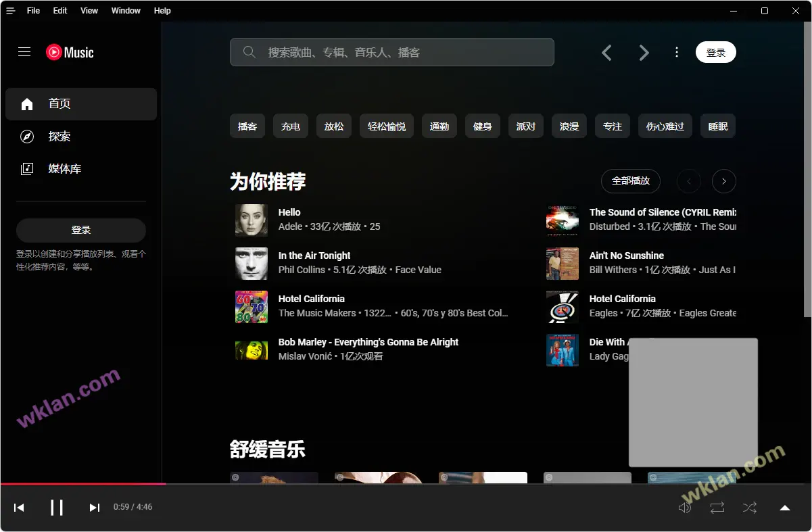
Task: Click the 0:59 / 4:46 time display
Action: tap(133, 507)
